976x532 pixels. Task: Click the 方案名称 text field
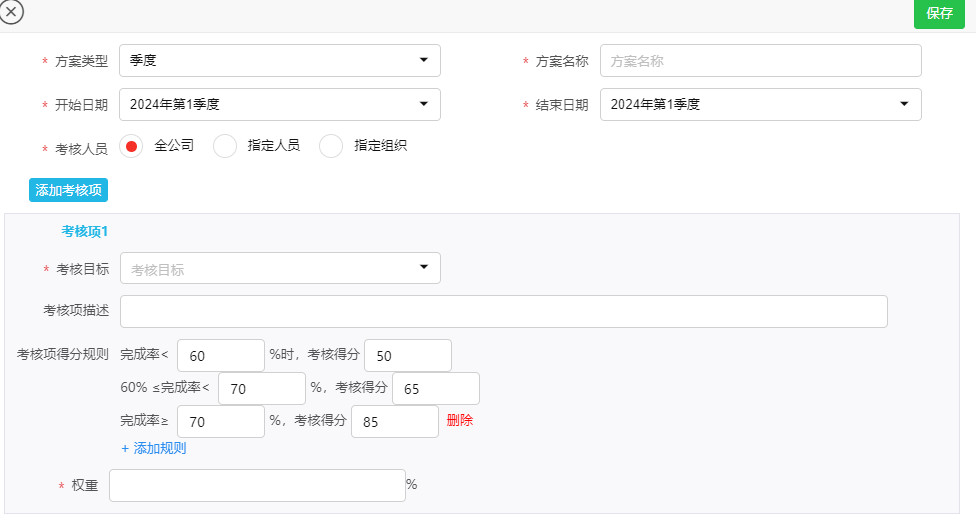(x=760, y=61)
